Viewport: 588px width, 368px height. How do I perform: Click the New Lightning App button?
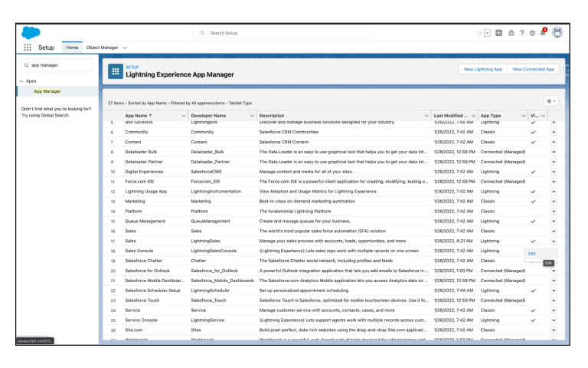click(483, 69)
